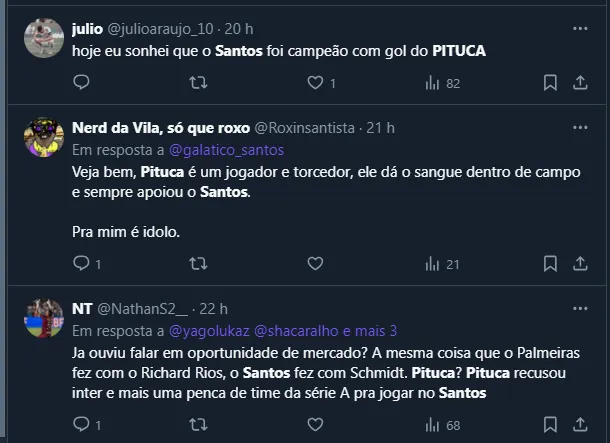
Task: Reply to julio's tweet about Santos dream
Action: coord(81,83)
